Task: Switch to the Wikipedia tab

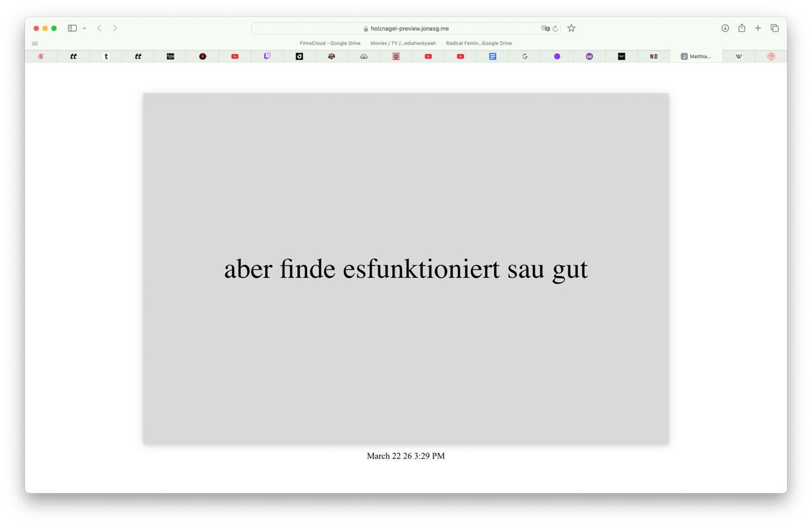Action: pos(739,56)
